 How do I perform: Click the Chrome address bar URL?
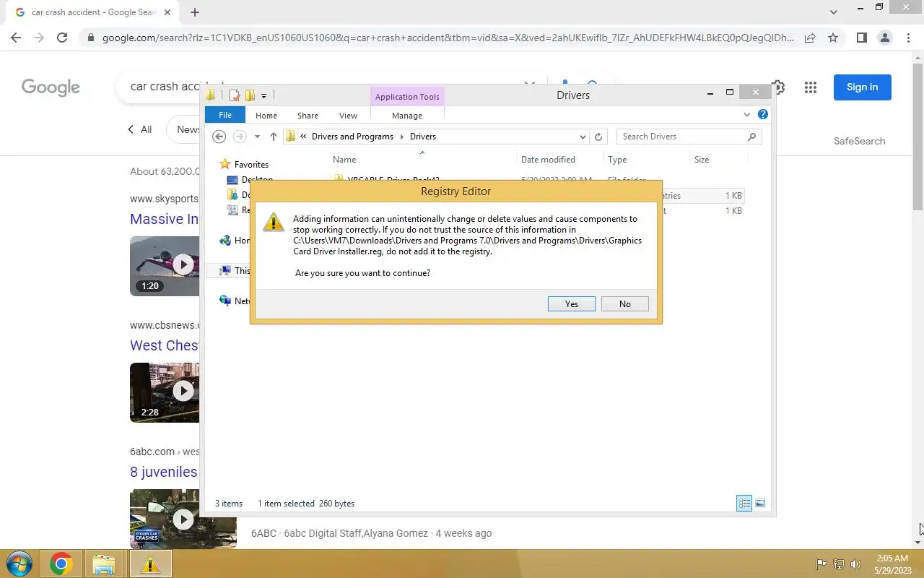click(448, 38)
